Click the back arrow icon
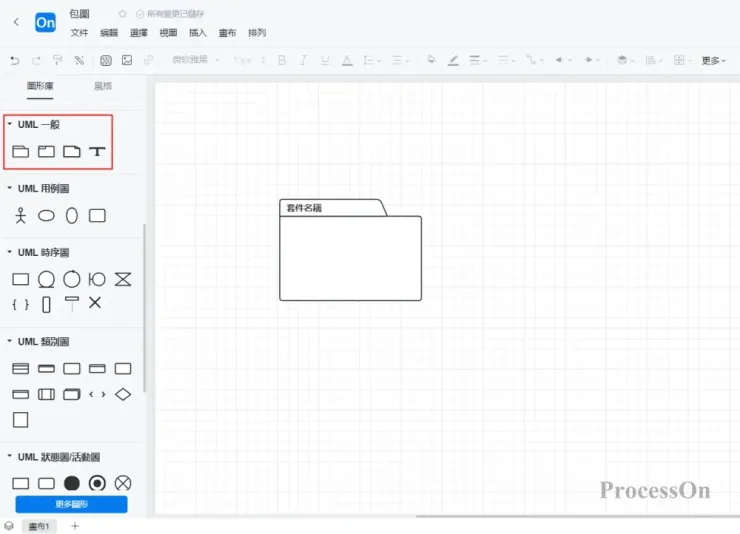Viewport: 740px width, 534px height. (x=16, y=22)
